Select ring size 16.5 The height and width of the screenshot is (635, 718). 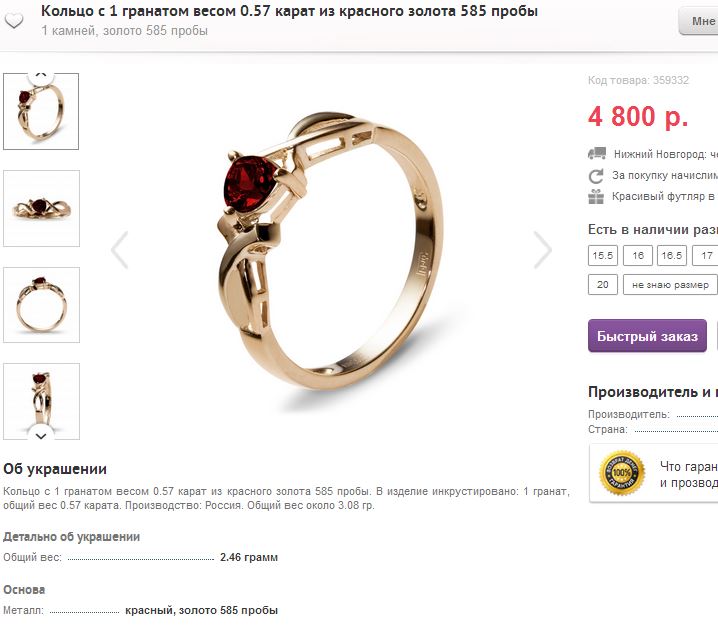pos(672,255)
